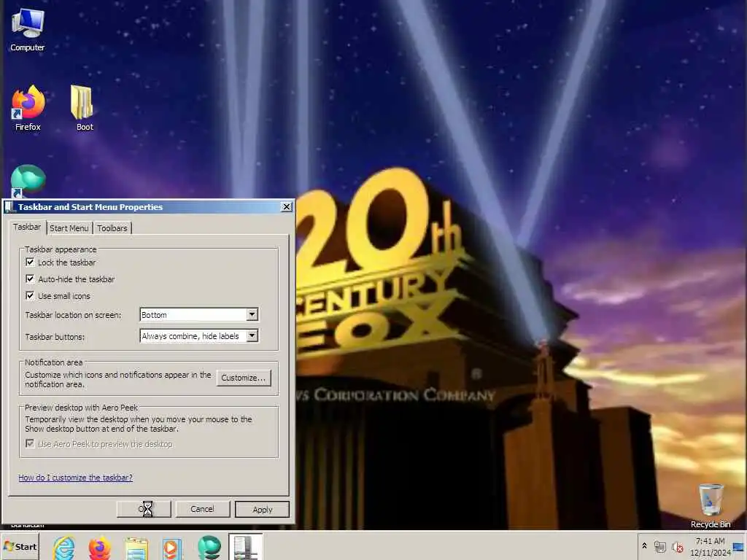Open the Computer desktop icon
This screenshot has width=747, height=560.
click(27, 30)
